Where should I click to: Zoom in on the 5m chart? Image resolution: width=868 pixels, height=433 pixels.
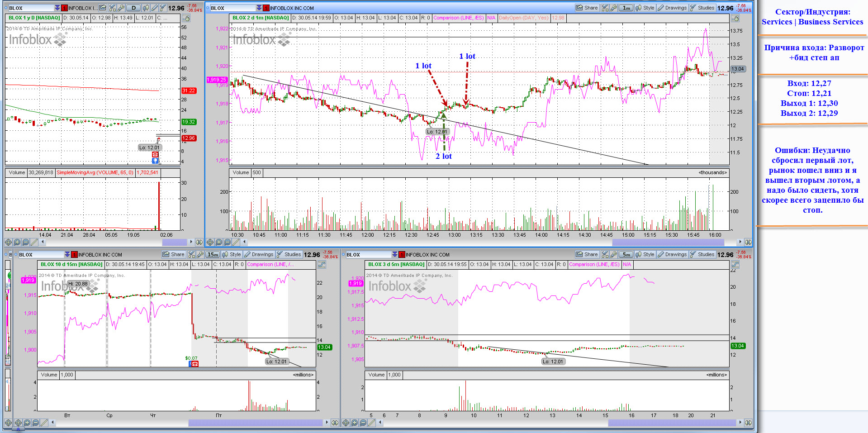355,423
